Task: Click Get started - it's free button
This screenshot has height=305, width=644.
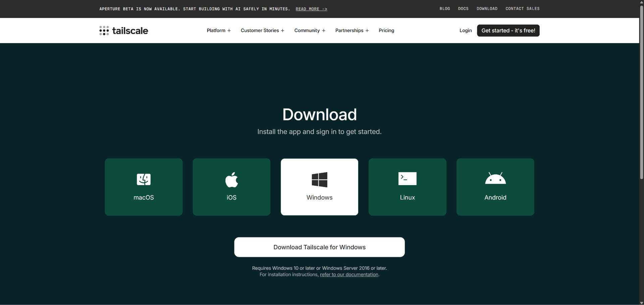Action: (508, 31)
